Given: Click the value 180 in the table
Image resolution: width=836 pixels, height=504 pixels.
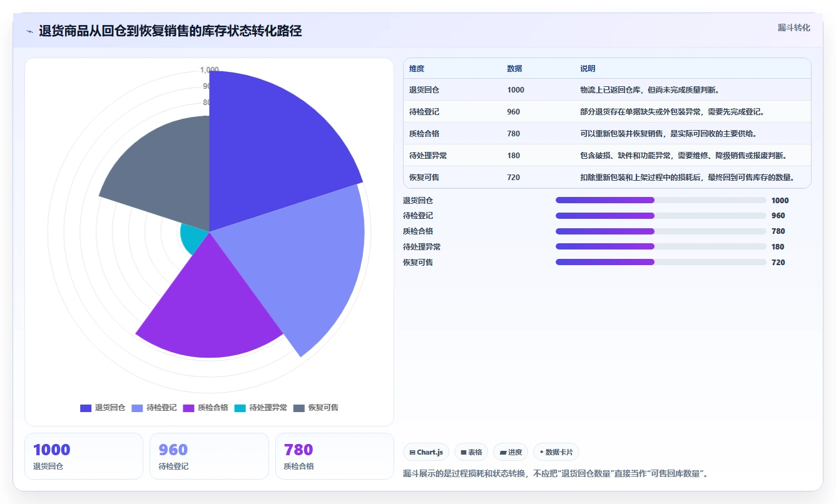Looking at the screenshot, I should (514, 156).
